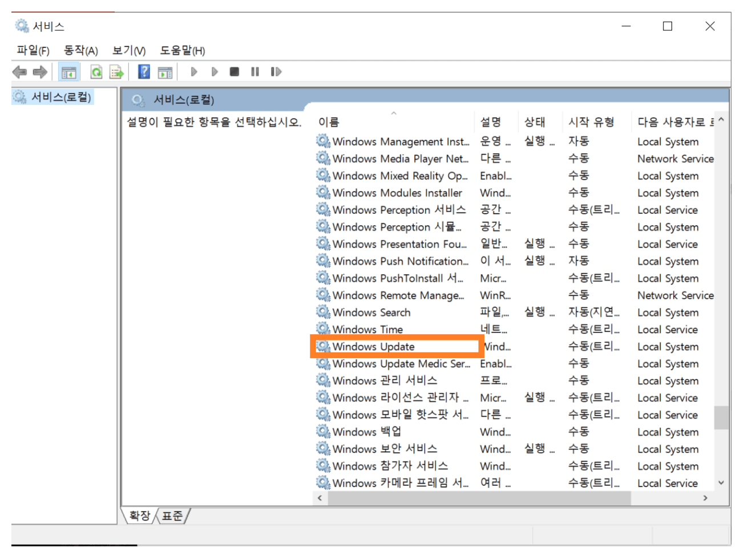Click the second play arrow toolbar icon

pyautogui.click(x=215, y=72)
